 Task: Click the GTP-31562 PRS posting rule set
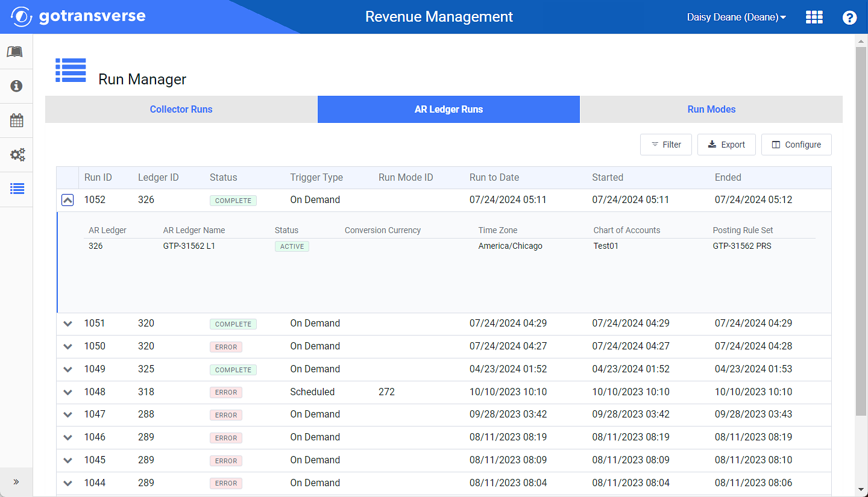[742, 246]
